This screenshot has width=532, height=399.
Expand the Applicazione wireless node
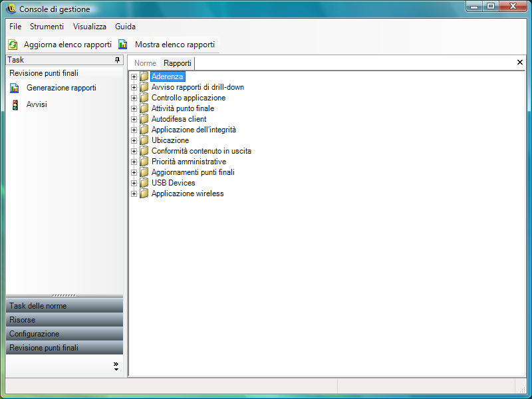point(134,194)
